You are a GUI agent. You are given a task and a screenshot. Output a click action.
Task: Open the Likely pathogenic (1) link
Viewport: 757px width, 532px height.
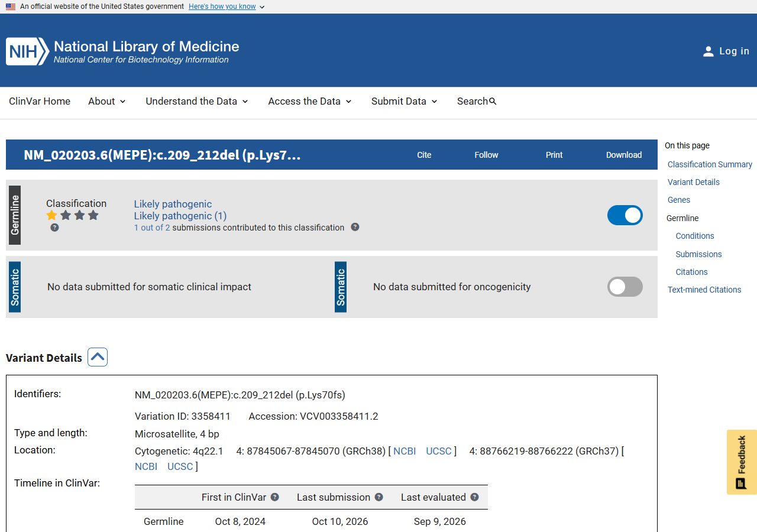pos(180,216)
